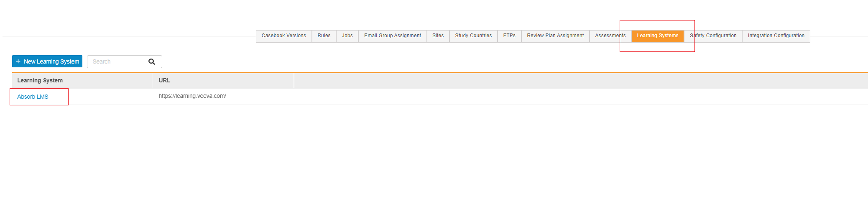
Task: Go to the Assessments tab
Action: click(610, 36)
